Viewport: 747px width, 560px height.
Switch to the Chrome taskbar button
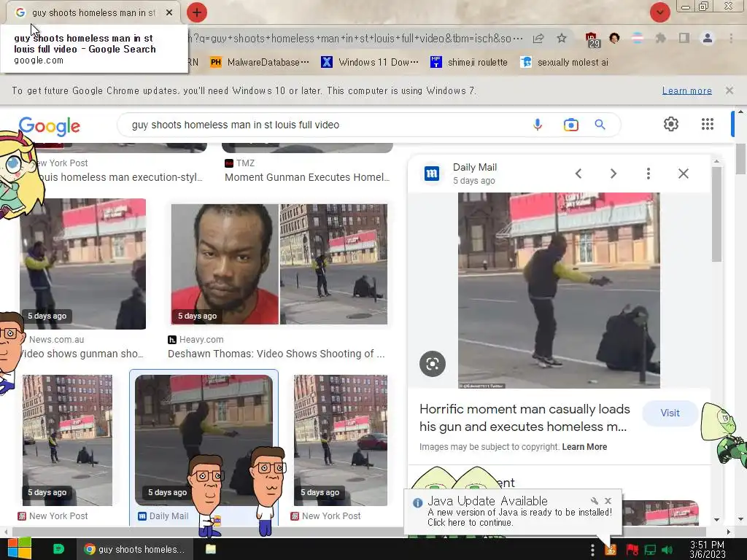coord(134,549)
